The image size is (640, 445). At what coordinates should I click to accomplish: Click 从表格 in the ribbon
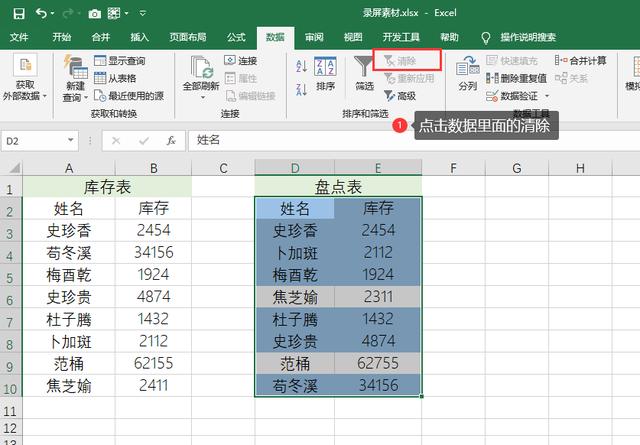(115, 78)
